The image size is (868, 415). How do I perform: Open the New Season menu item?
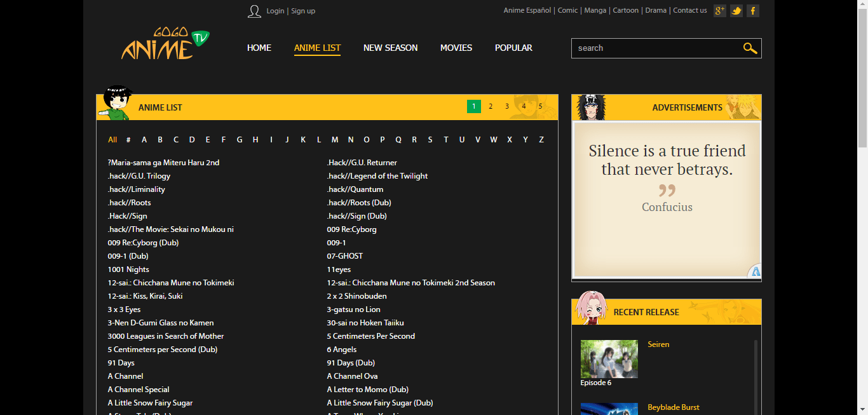[x=390, y=48]
